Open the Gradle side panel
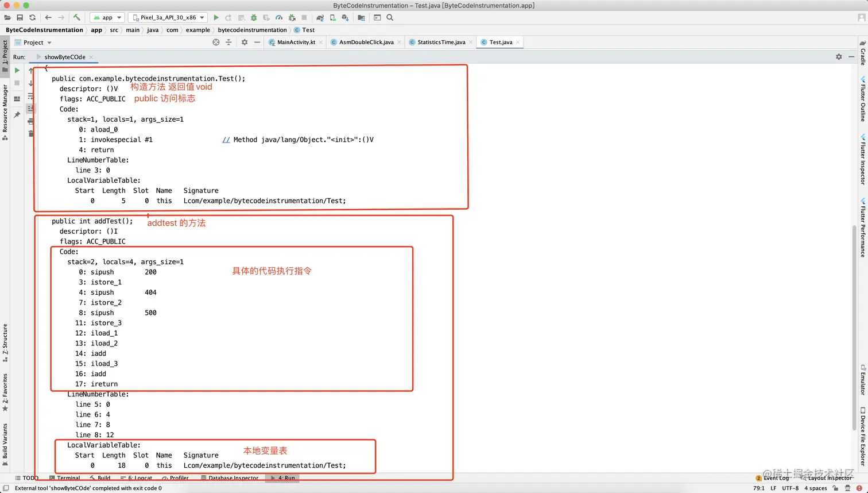The width and height of the screenshot is (868, 493). click(x=862, y=52)
